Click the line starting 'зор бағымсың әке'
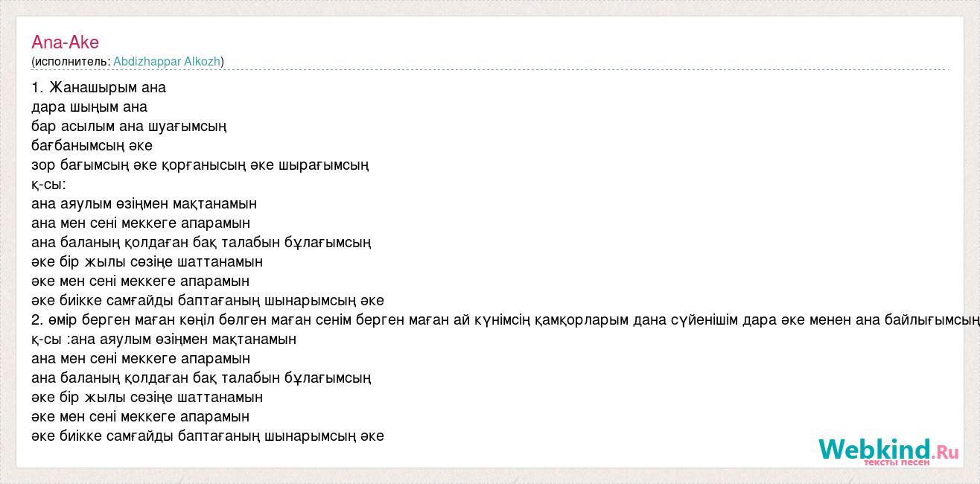Viewport: 980px width, 484px height. pos(200,165)
